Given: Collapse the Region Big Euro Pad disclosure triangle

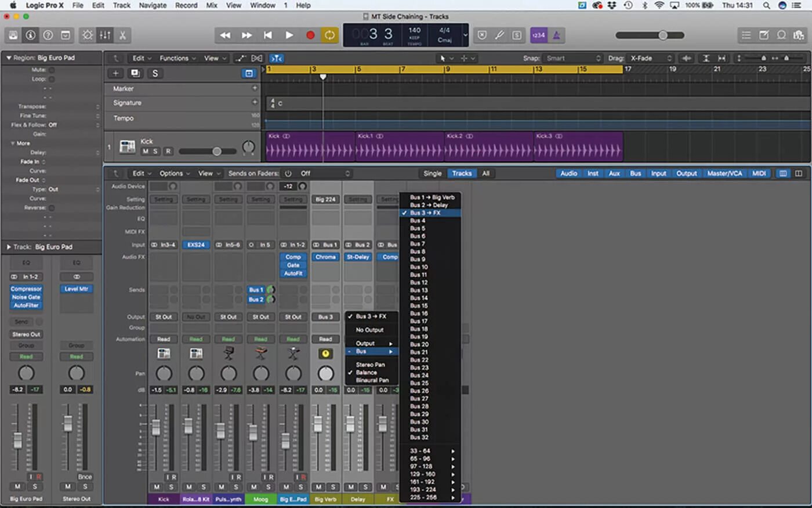Looking at the screenshot, I should (9, 57).
